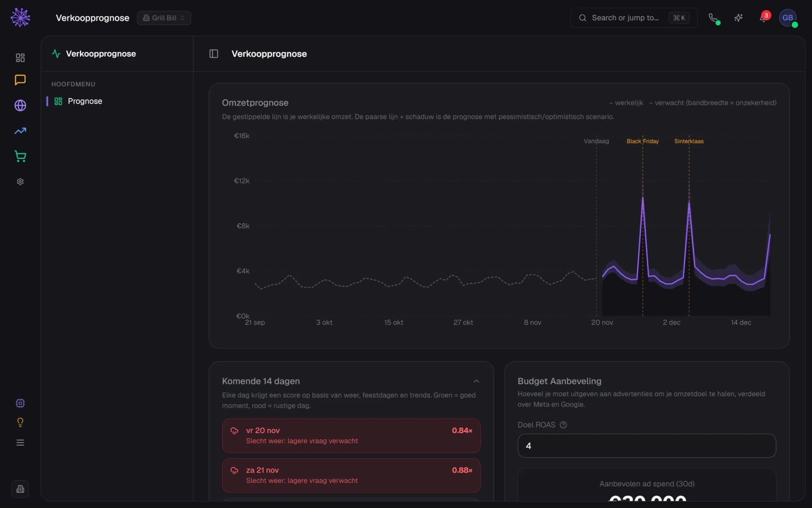Open the trending analytics icon in sidebar

coord(20,131)
